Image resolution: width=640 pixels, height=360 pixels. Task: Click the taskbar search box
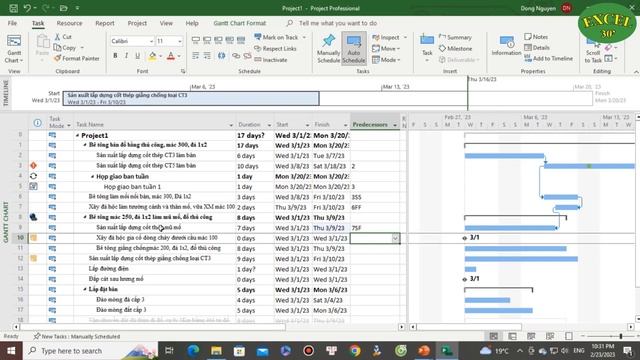click(x=90, y=351)
